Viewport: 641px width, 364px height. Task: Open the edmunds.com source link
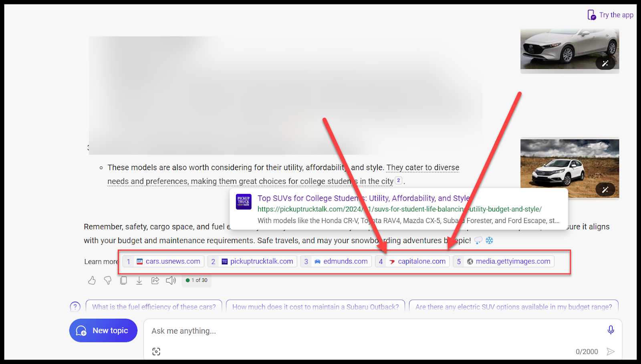click(x=336, y=261)
